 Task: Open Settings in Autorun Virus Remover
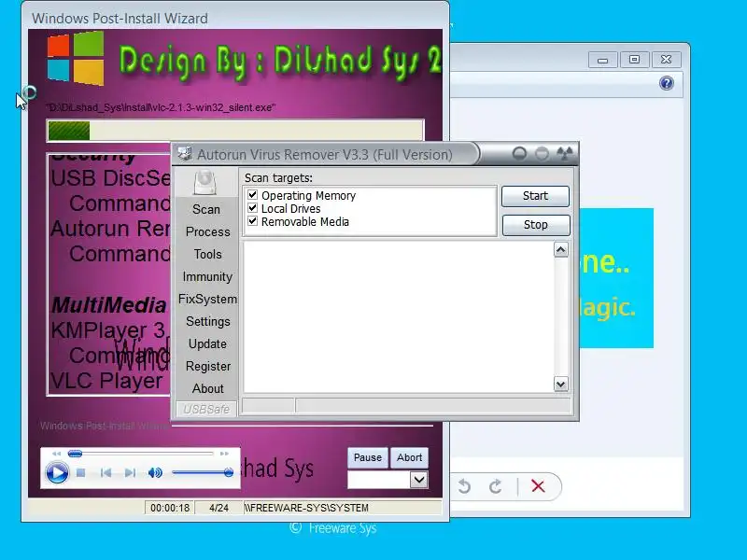point(207,321)
